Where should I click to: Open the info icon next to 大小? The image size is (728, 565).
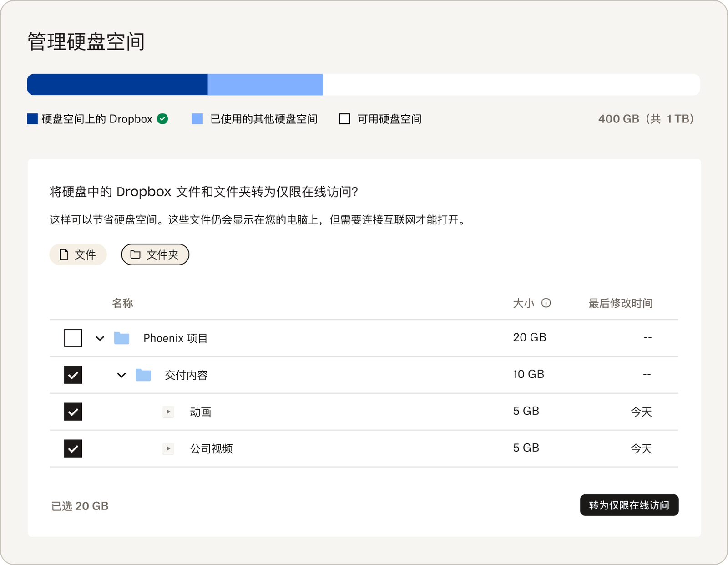coord(546,303)
